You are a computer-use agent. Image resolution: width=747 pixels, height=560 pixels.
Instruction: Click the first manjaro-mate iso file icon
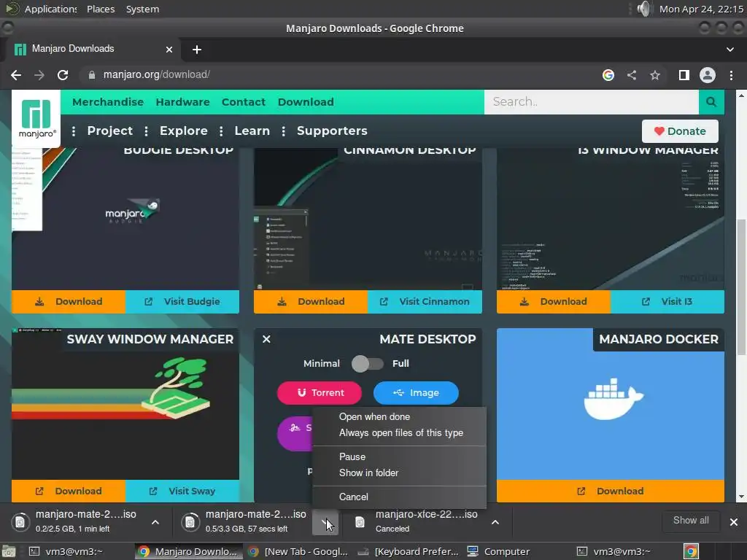pyautogui.click(x=20, y=522)
